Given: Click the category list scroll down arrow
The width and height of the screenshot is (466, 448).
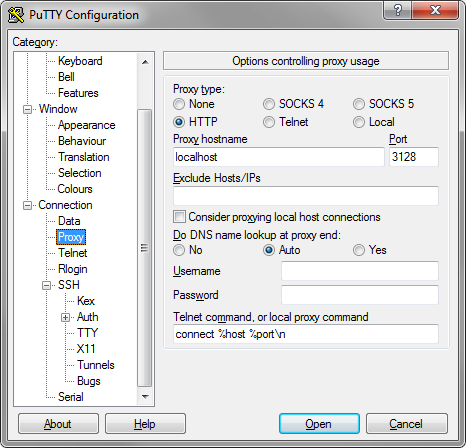Looking at the screenshot, I should 145,396.
